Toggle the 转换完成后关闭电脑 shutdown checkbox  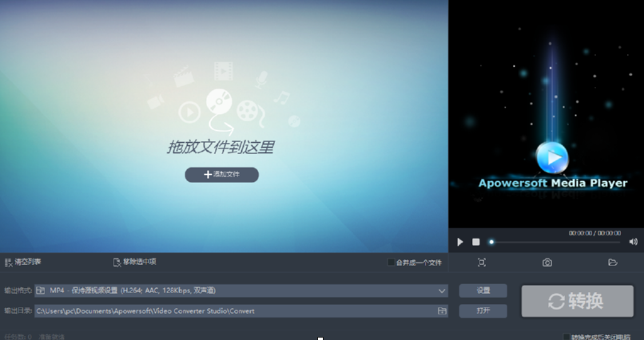pyautogui.click(x=566, y=337)
